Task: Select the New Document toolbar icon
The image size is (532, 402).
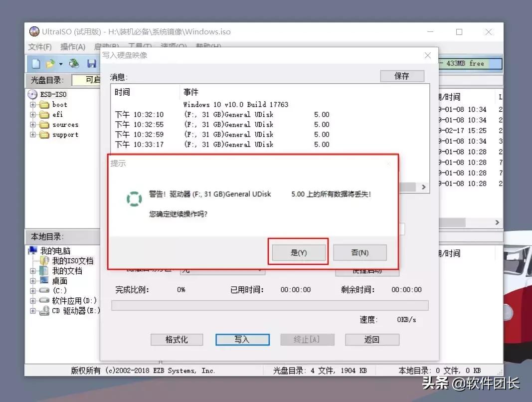Action: (x=35, y=63)
